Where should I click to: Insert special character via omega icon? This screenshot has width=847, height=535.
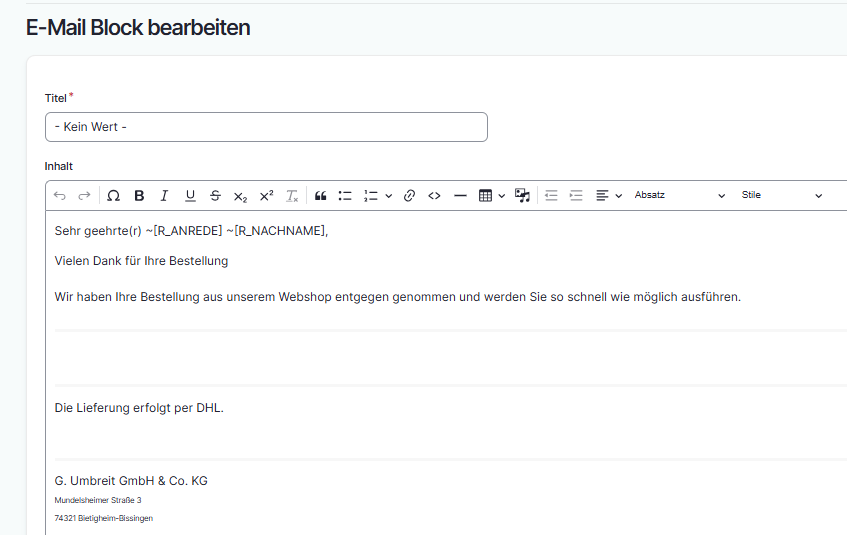pyautogui.click(x=113, y=196)
